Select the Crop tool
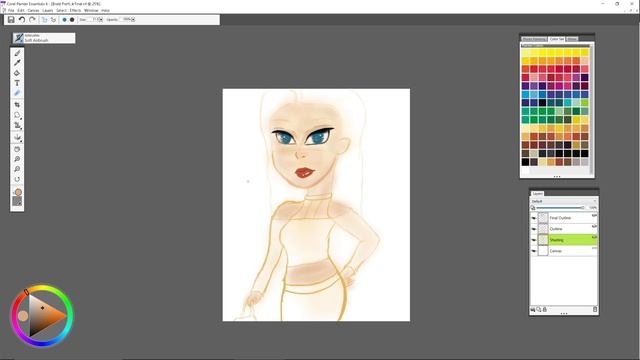Viewport: 640px width, 360px height. point(17,105)
